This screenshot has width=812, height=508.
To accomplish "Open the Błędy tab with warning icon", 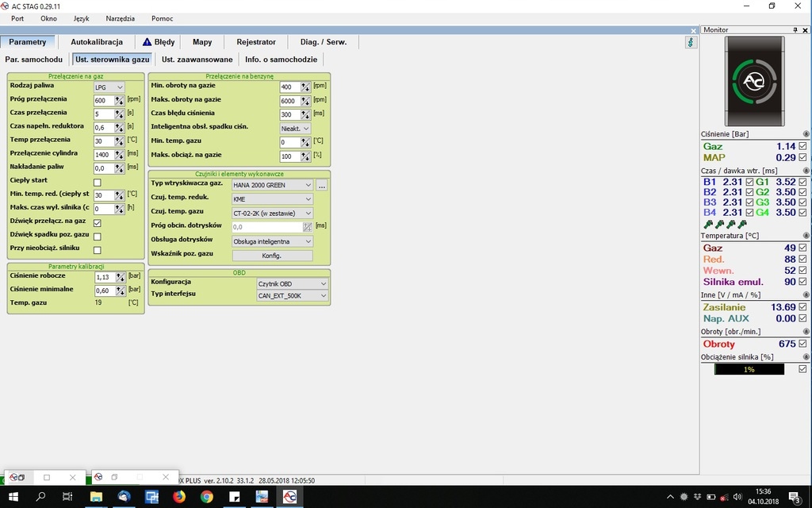I will [159, 42].
